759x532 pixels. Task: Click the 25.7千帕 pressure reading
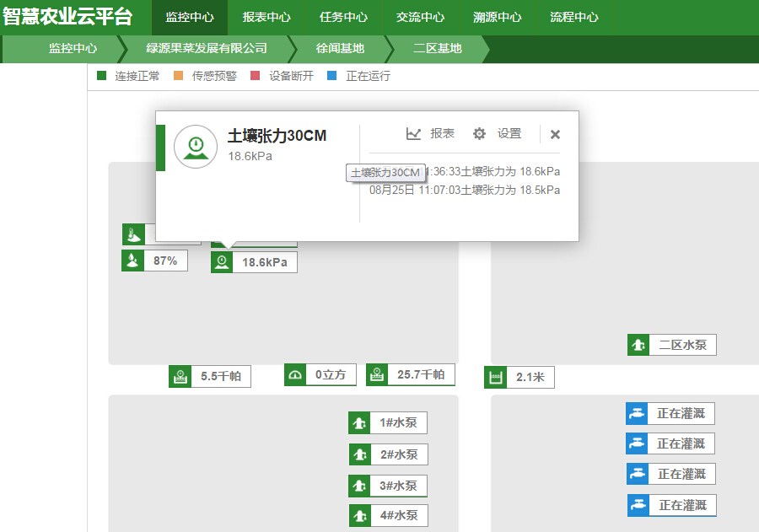click(420, 374)
